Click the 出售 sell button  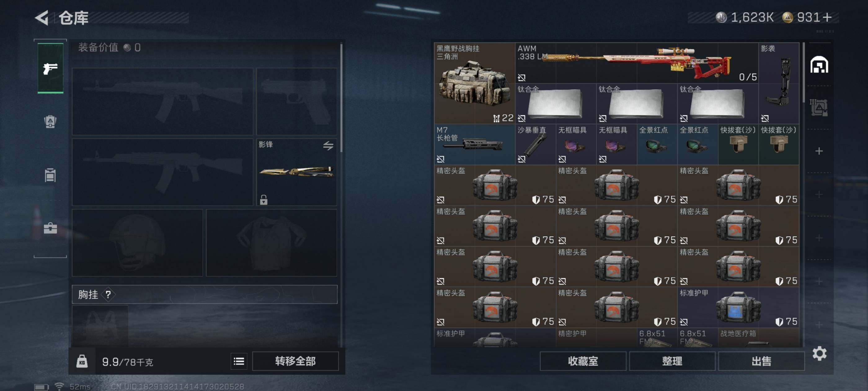coord(762,361)
